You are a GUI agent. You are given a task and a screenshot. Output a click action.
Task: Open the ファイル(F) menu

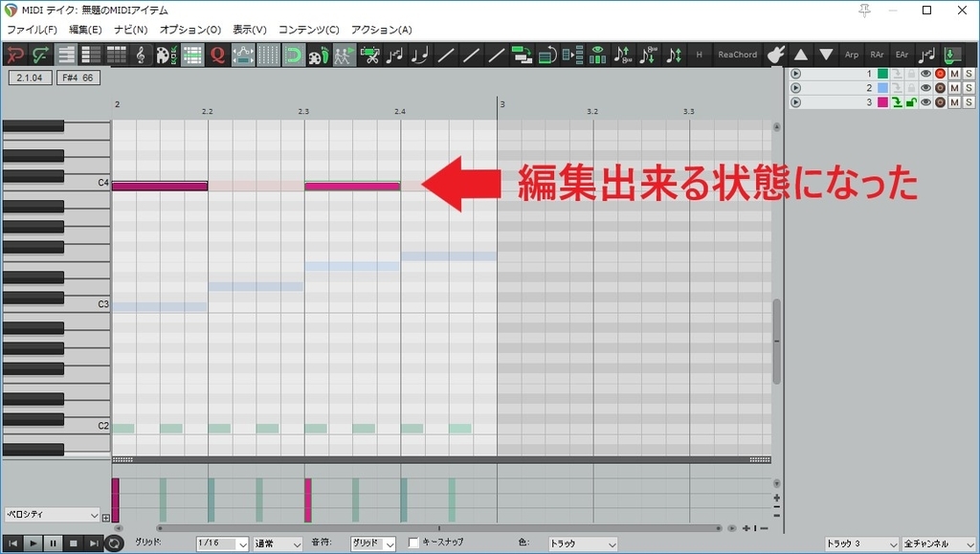(x=32, y=30)
